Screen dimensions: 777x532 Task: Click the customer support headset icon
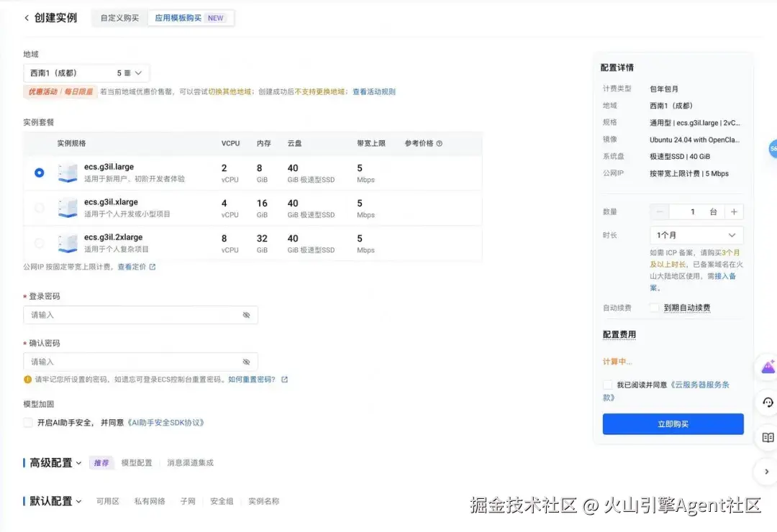tap(768, 403)
